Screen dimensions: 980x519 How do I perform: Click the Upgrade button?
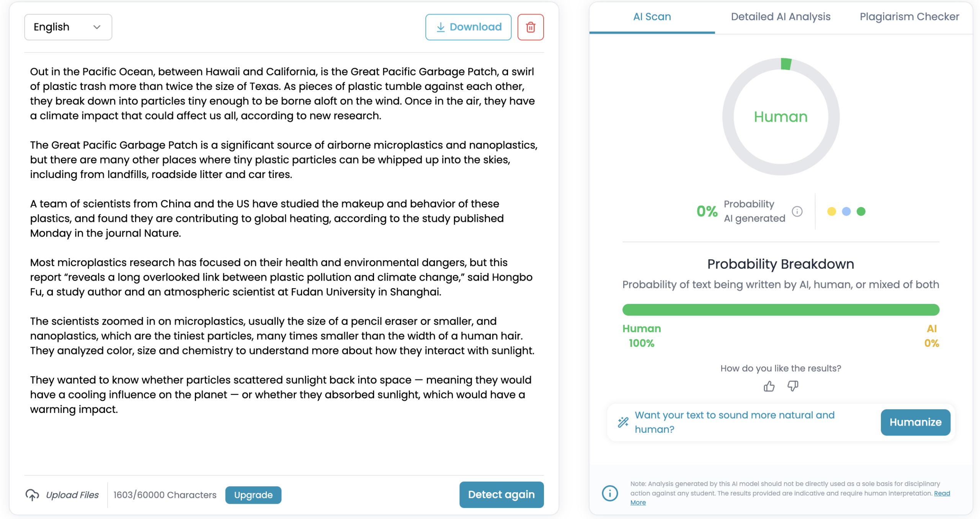coord(253,495)
